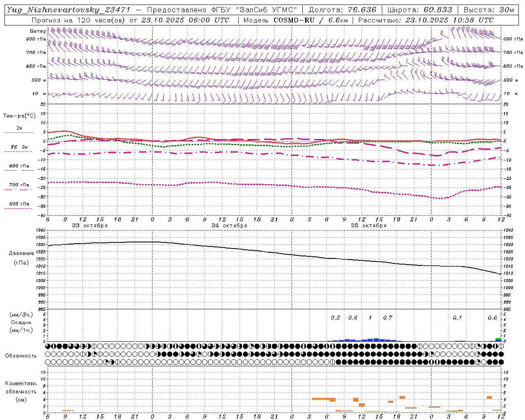Click the 'Осадки' precipitation label
Screen dimensions: 525x420
click(x=21, y=322)
